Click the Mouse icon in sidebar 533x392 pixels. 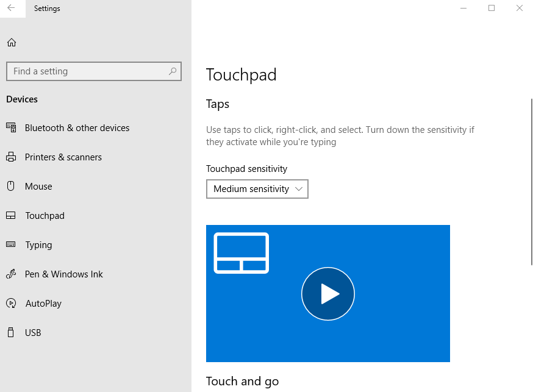pyautogui.click(x=11, y=186)
